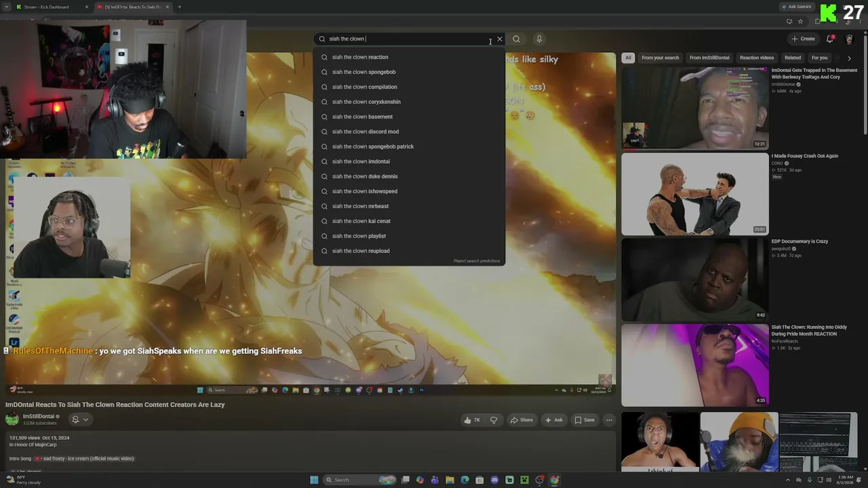Open the ImStillDontai channel avatar
The height and width of the screenshot is (488, 868).
tap(12, 419)
